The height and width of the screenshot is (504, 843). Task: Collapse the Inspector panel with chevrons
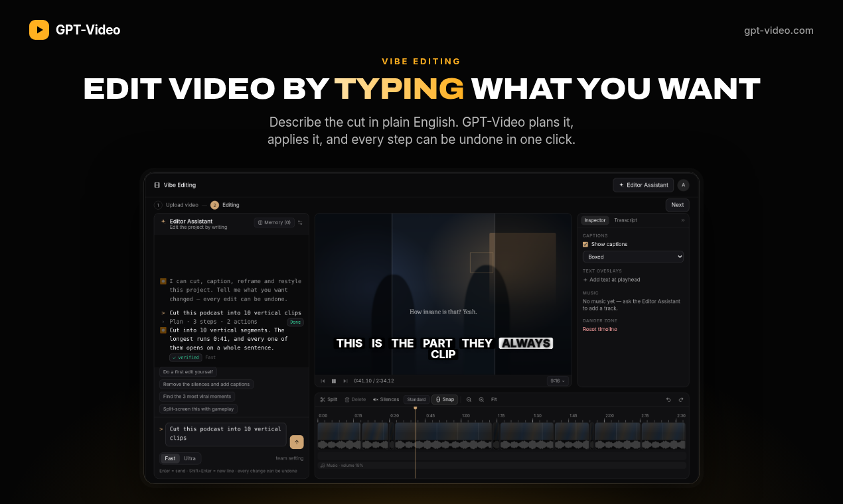pos(682,220)
